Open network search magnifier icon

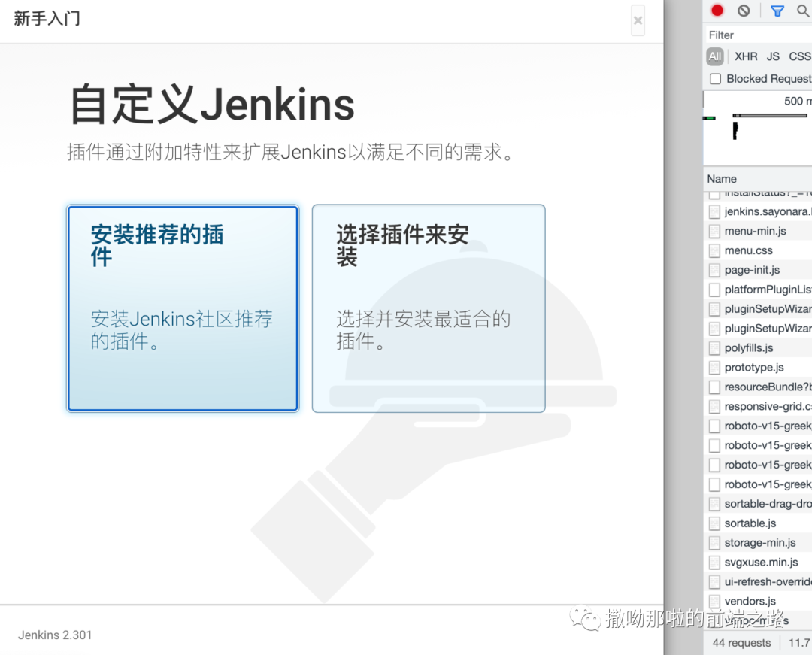click(x=803, y=11)
